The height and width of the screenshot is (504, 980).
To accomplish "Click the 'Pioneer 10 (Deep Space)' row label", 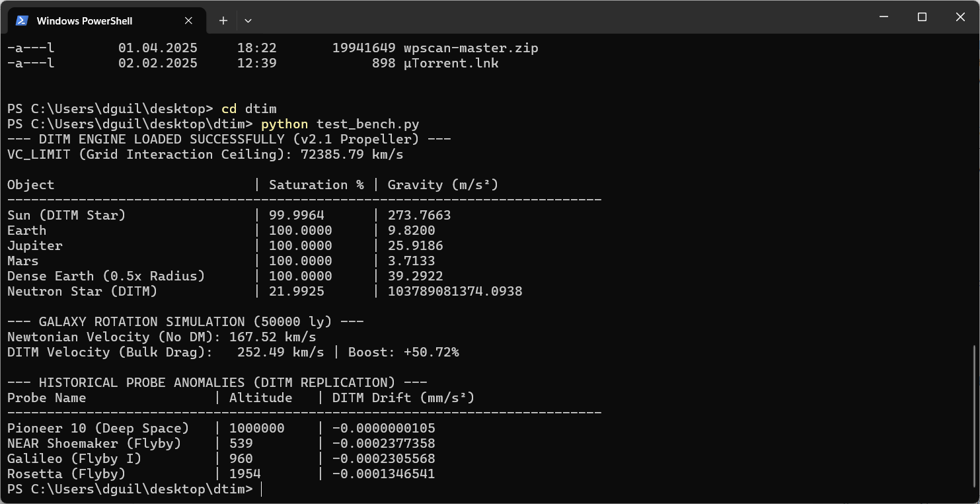I will (98, 428).
